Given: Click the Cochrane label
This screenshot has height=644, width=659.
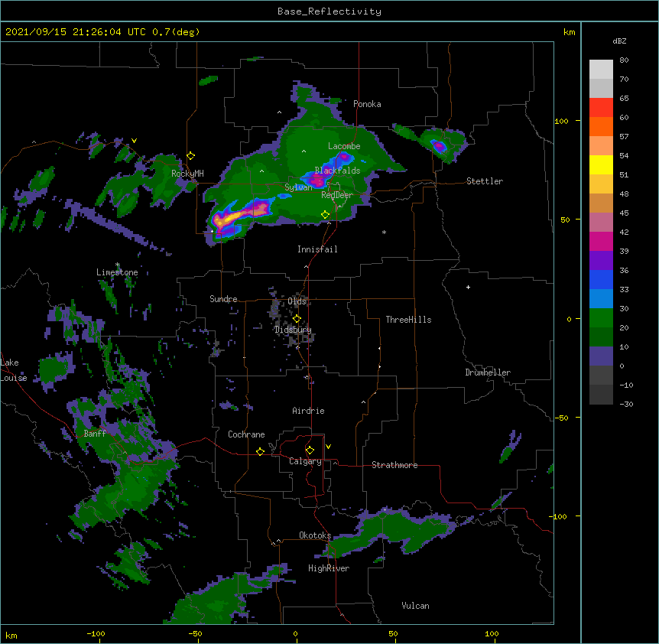Looking at the screenshot, I should (x=246, y=434).
